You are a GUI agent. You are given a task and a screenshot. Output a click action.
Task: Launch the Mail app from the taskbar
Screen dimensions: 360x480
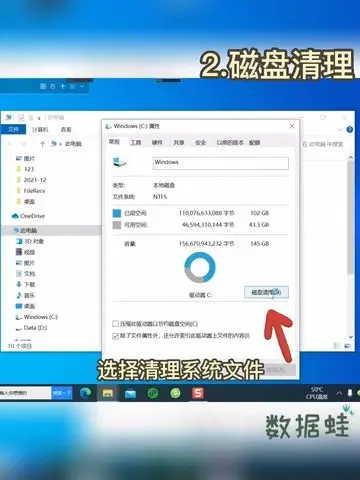(x=130, y=394)
